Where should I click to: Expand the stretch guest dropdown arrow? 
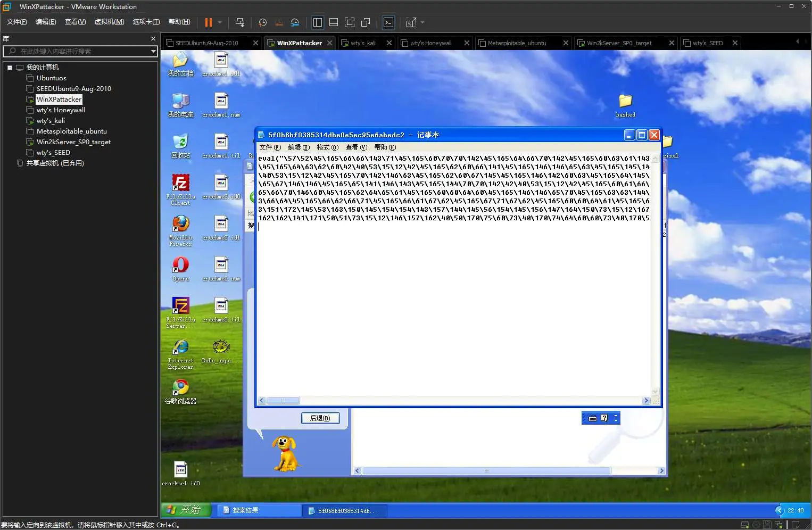(422, 22)
